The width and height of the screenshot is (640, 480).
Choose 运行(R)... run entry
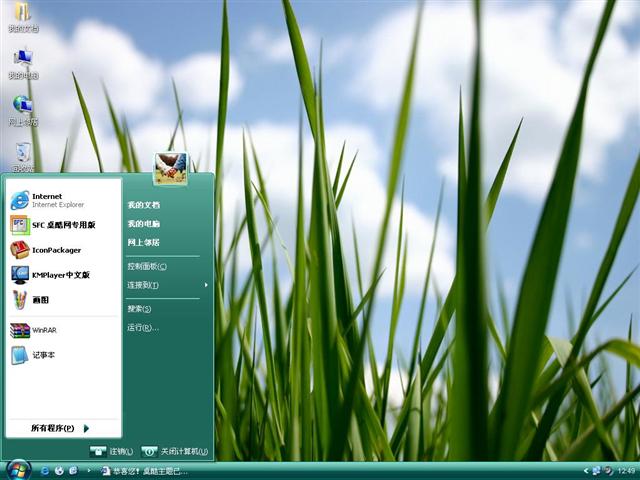[143, 327]
